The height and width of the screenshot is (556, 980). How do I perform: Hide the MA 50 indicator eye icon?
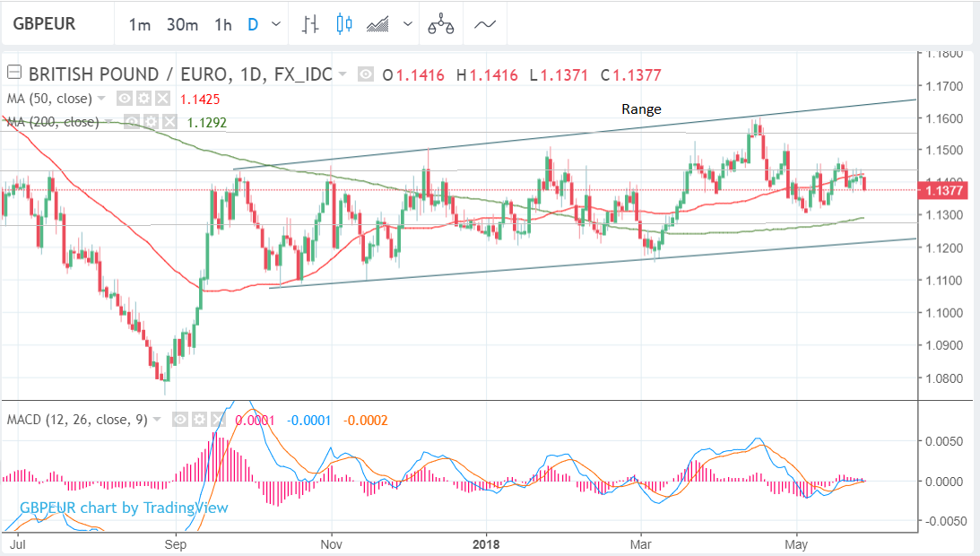pyautogui.click(x=125, y=98)
